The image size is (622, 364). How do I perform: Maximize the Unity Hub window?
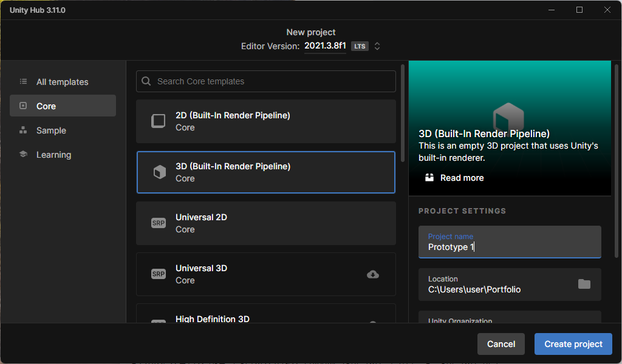click(579, 10)
